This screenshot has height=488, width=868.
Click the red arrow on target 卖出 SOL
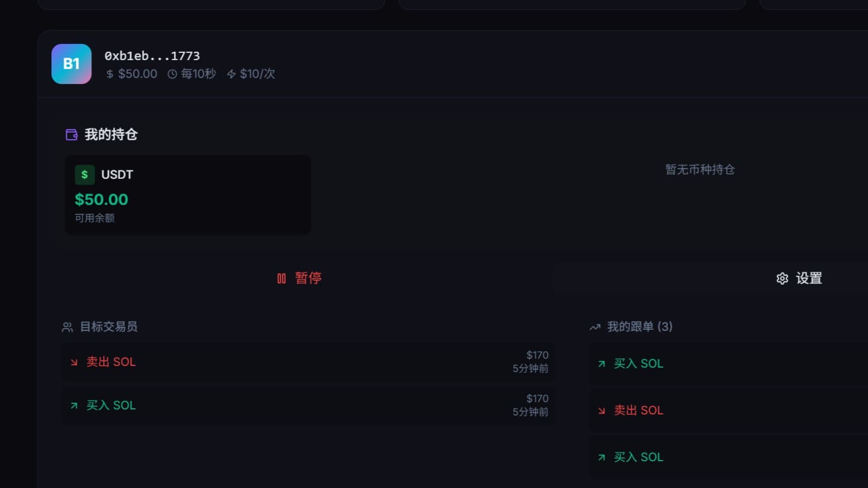[74, 363]
